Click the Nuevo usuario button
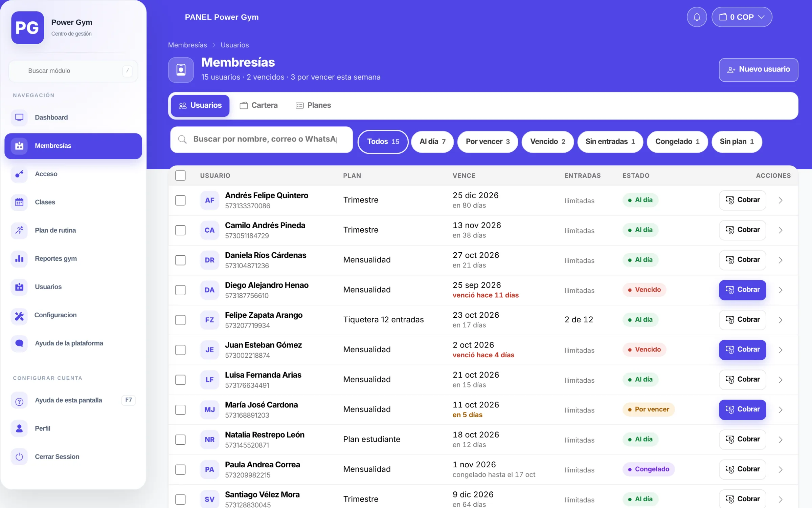Screen dimensions: 812x508 759,70
